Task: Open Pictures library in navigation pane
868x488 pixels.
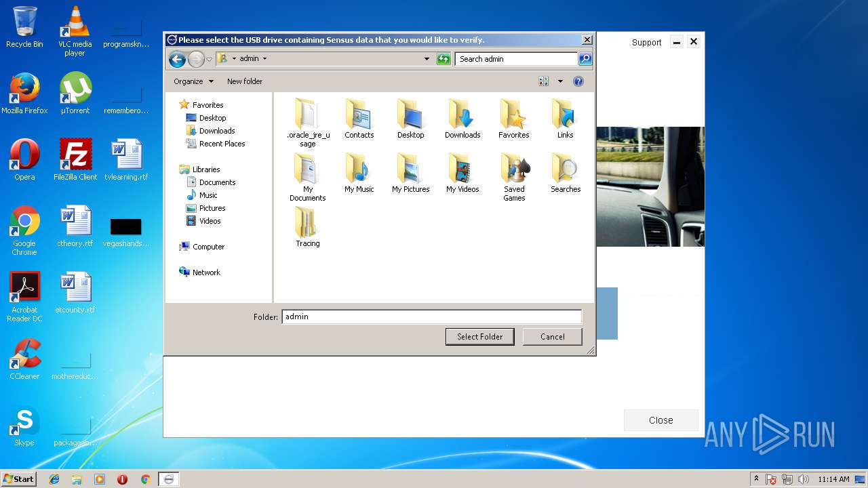Action: tap(205, 208)
